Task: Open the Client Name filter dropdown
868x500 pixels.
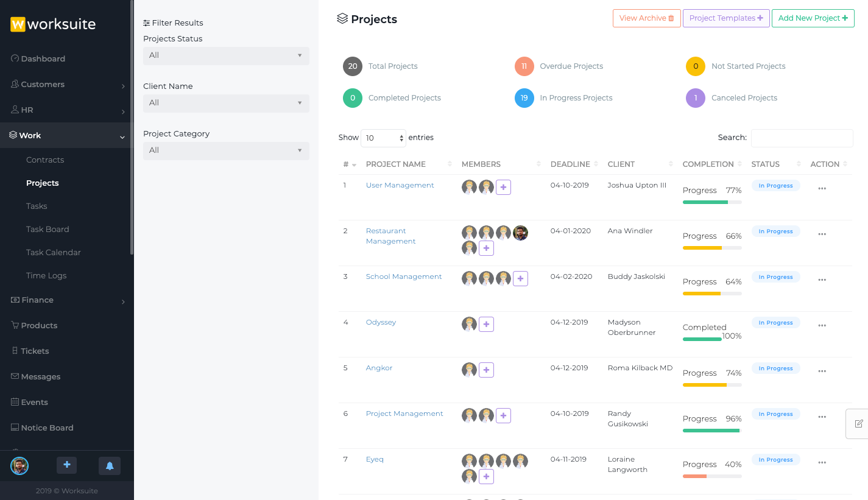Action: (x=226, y=103)
